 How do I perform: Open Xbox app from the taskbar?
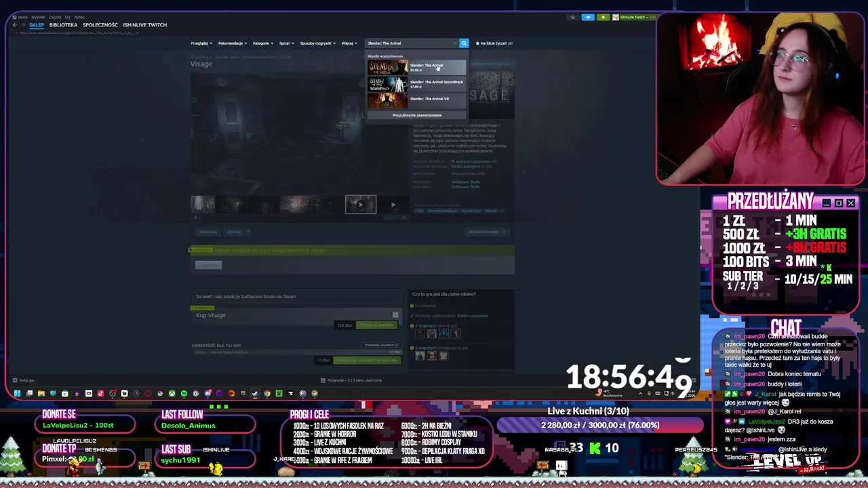[172, 393]
